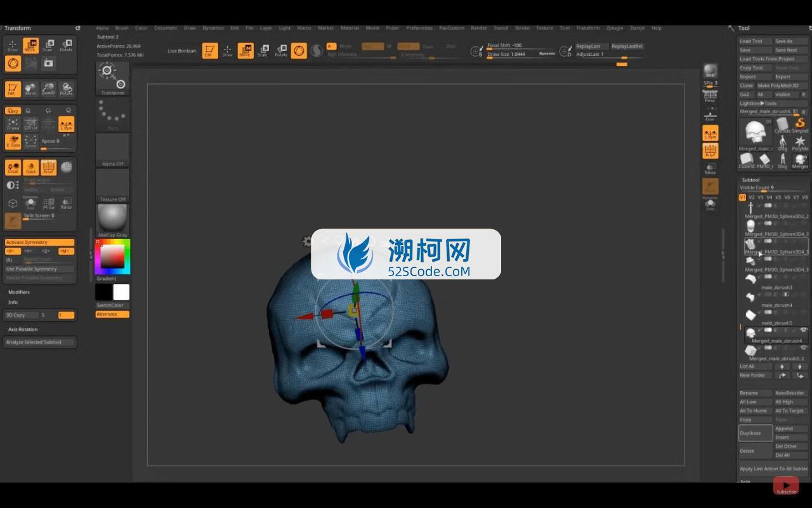Pick a color in the color picker square
This screenshot has width=812, height=508.
coord(112,256)
